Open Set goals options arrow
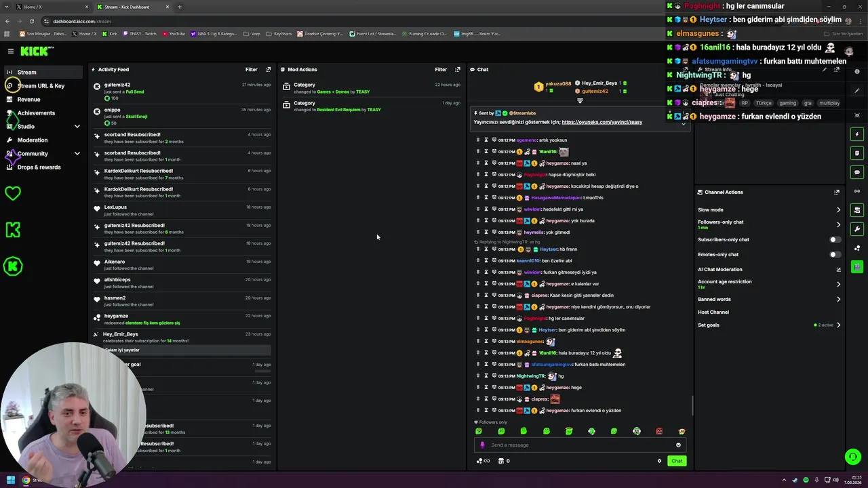Image resolution: width=868 pixels, height=488 pixels. coord(838,325)
